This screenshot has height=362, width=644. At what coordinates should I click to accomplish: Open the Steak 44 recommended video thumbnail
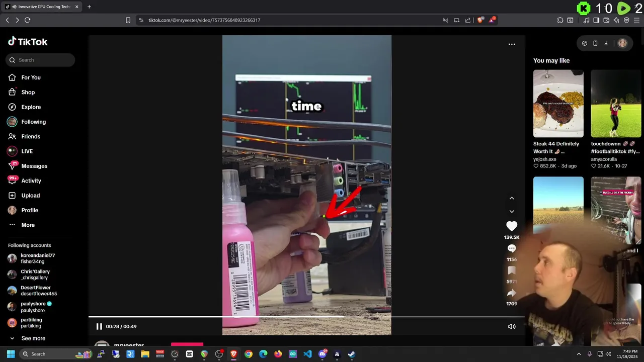coord(558,104)
